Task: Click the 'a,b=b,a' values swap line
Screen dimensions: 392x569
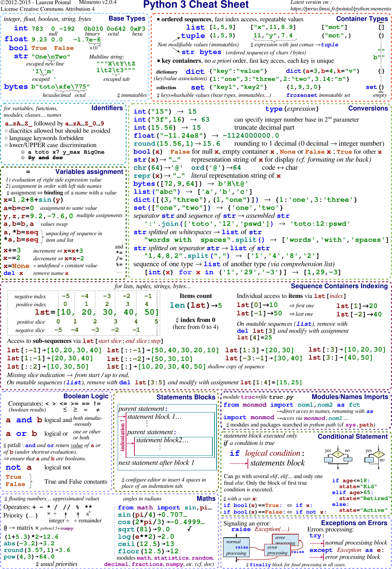Action: 19,224
